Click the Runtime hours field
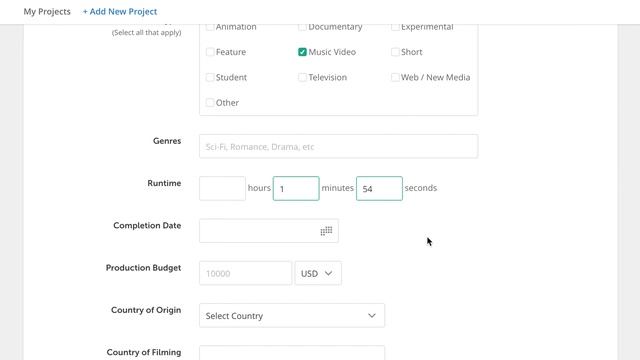Viewport: 640px width, 360px height. [x=222, y=188]
